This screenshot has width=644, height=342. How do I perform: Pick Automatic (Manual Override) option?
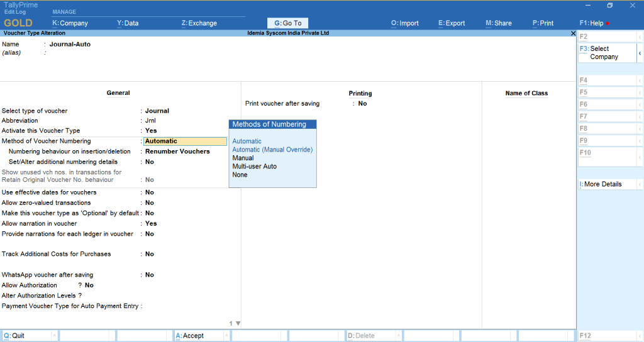coord(272,150)
